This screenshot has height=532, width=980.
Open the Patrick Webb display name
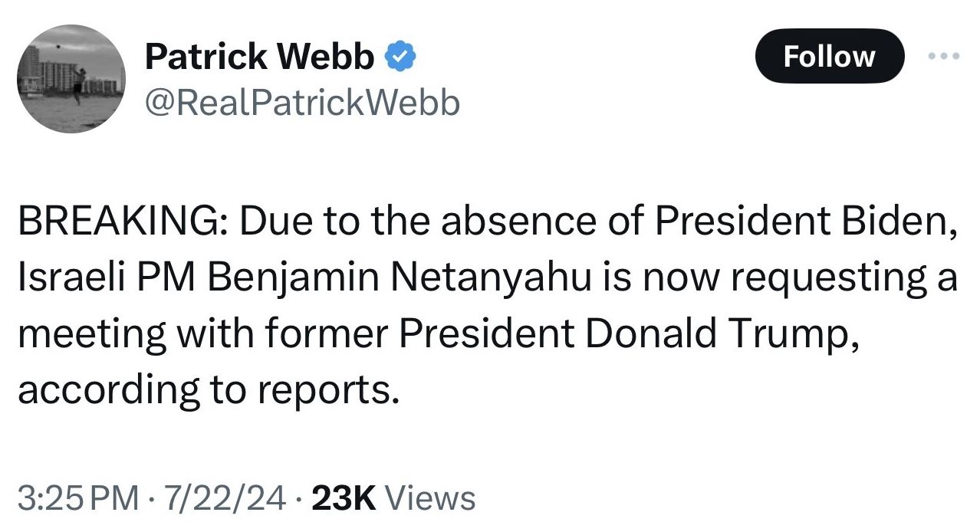(x=260, y=57)
